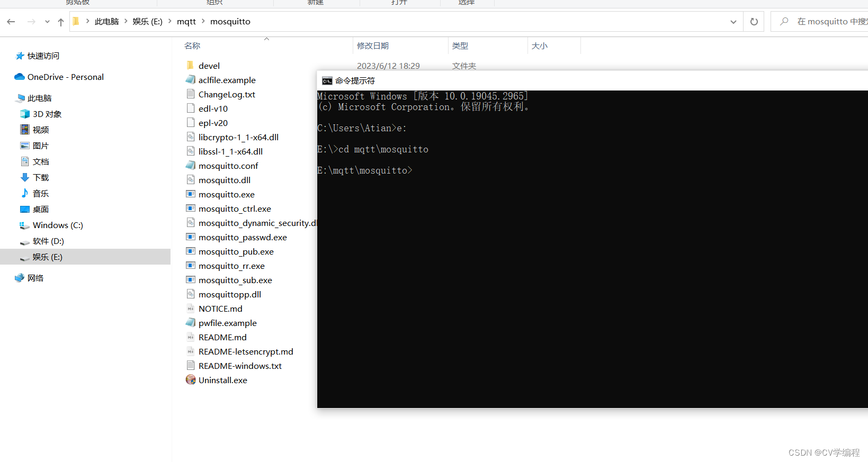868x462 pixels.
Task: Select 此电脑 in the address breadcrumb
Action: pos(106,22)
